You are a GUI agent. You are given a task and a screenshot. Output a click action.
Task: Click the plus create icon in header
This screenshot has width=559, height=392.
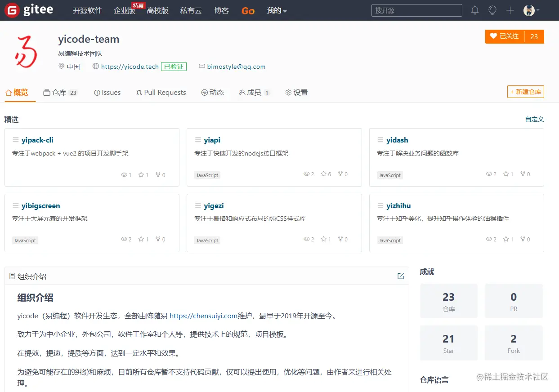[510, 10]
